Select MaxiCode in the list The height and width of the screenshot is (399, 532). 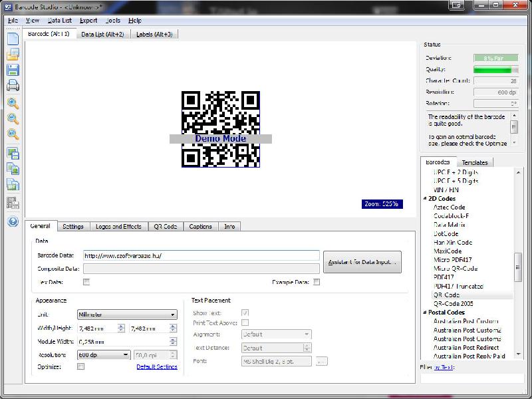point(448,251)
